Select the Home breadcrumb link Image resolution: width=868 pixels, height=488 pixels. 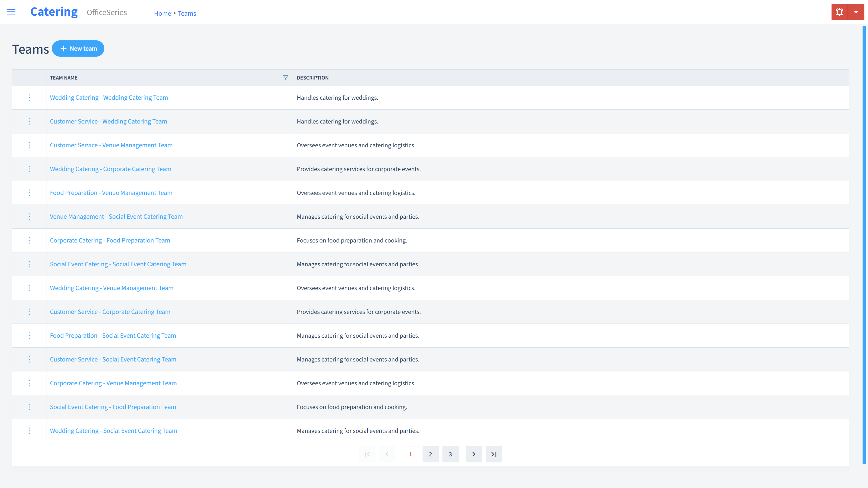162,13
